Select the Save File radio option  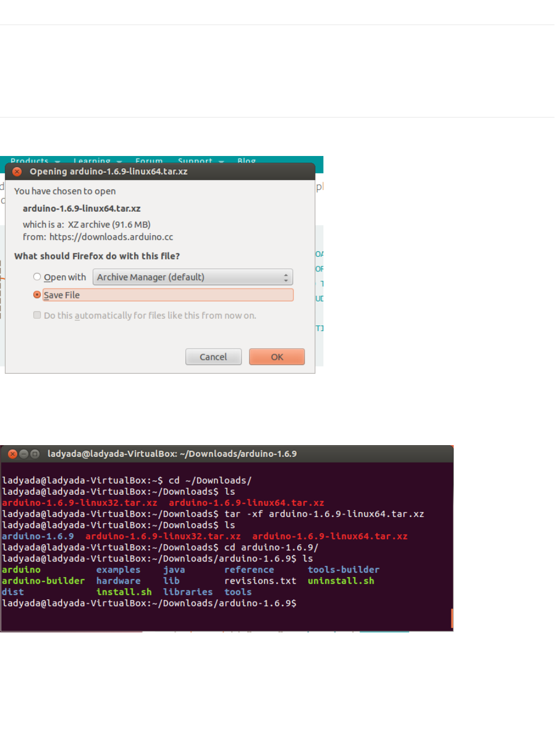coord(37,295)
